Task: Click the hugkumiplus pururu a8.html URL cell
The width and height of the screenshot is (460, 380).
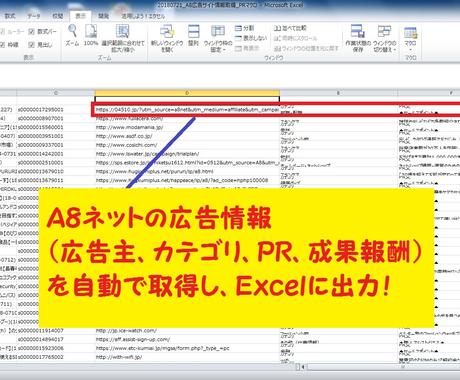Action: [187, 171]
